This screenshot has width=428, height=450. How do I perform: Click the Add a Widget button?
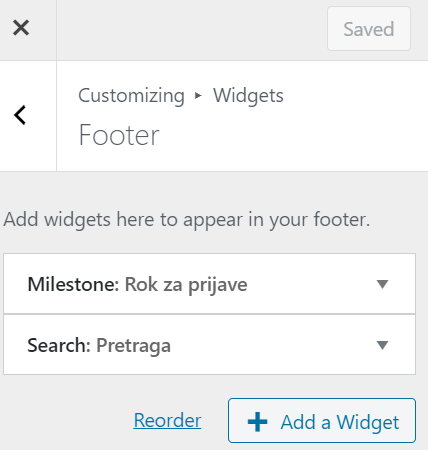[x=322, y=420]
